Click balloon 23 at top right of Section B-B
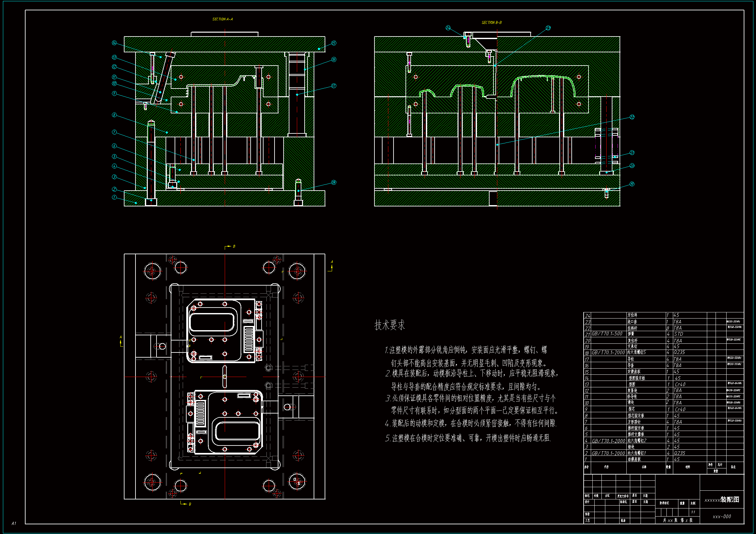 coord(548,28)
